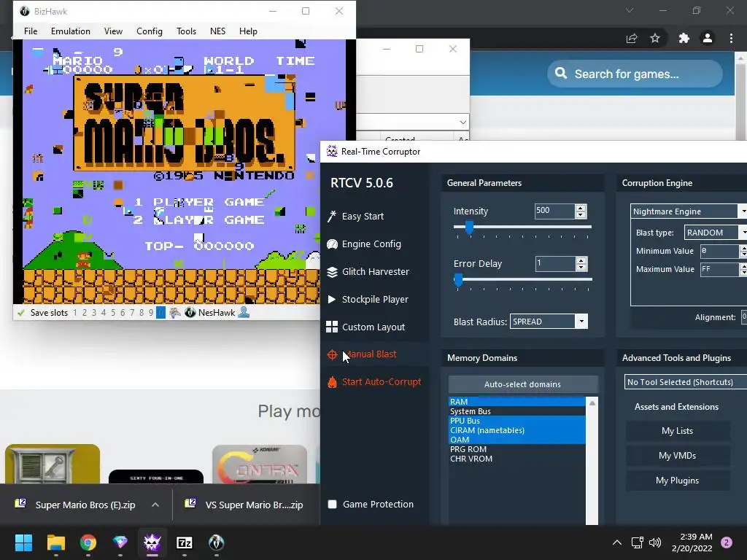Toggle PRG ROM memory domain
The image size is (747, 560).
517,449
